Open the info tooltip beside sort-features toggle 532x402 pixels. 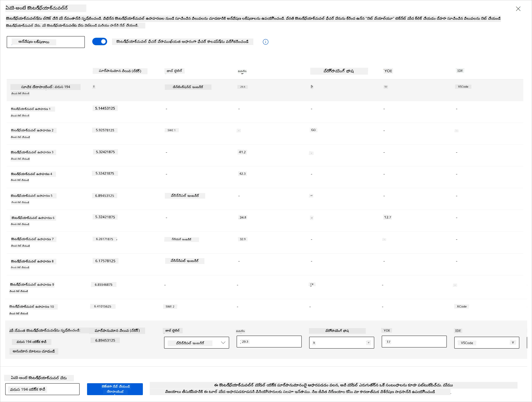(x=265, y=42)
